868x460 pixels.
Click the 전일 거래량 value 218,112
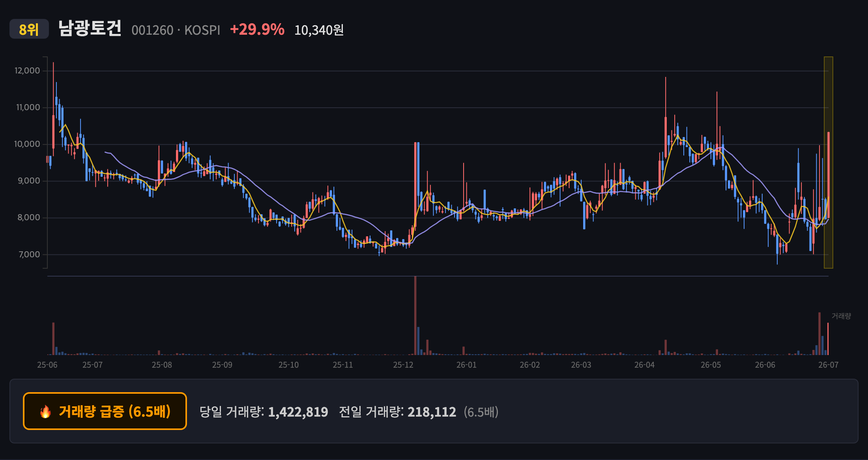coord(432,412)
